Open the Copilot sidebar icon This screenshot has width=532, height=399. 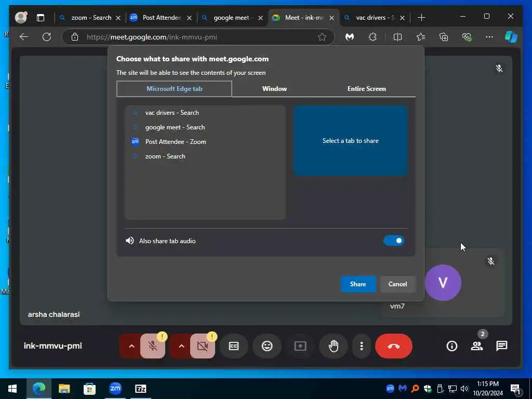coord(511,37)
